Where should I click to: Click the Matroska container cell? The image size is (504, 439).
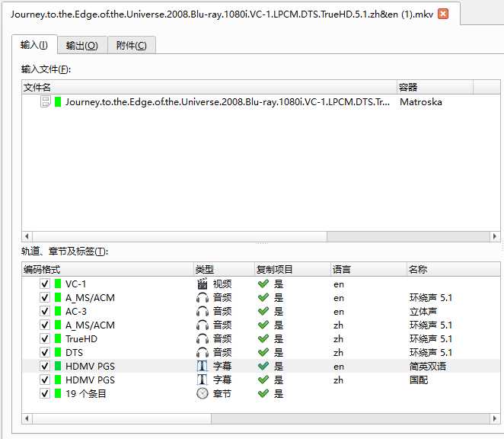[421, 101]
